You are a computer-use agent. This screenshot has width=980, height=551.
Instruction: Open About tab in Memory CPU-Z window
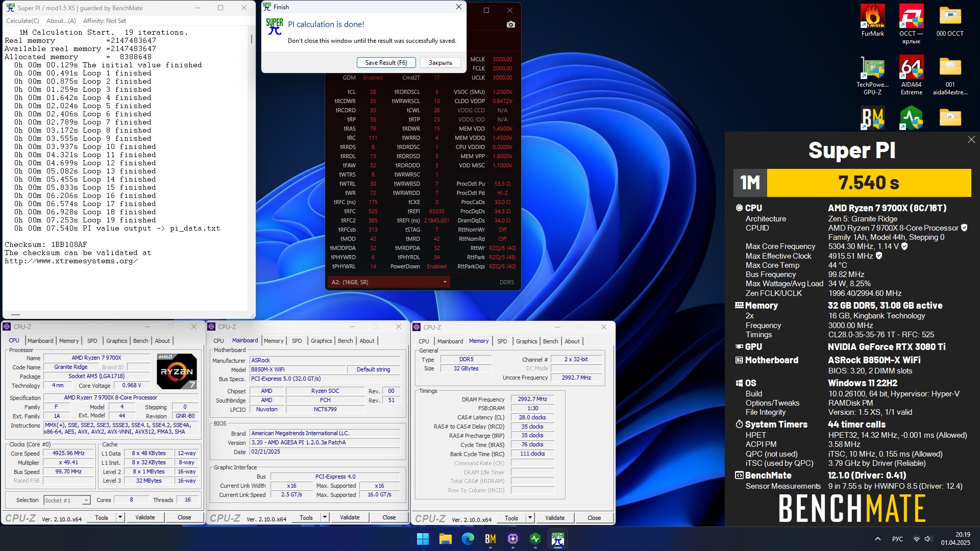[572, 341]
